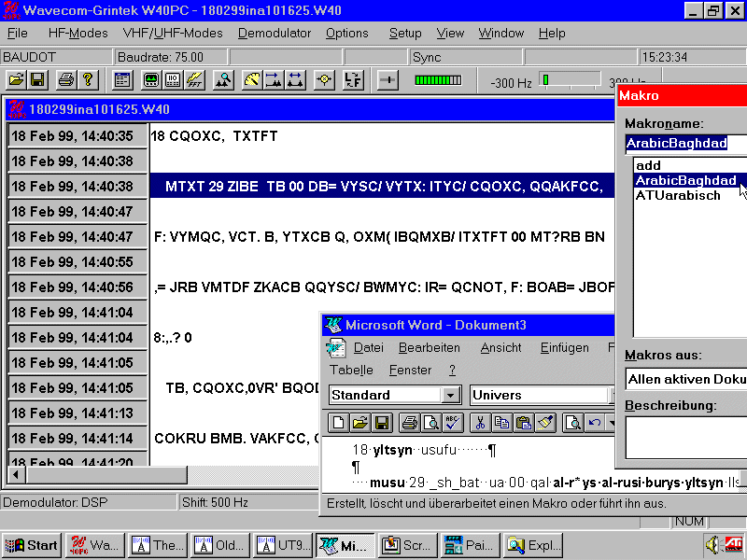747x560 pixels.
Task: Open the 'Makros aus' combo box
Action: 685,379
